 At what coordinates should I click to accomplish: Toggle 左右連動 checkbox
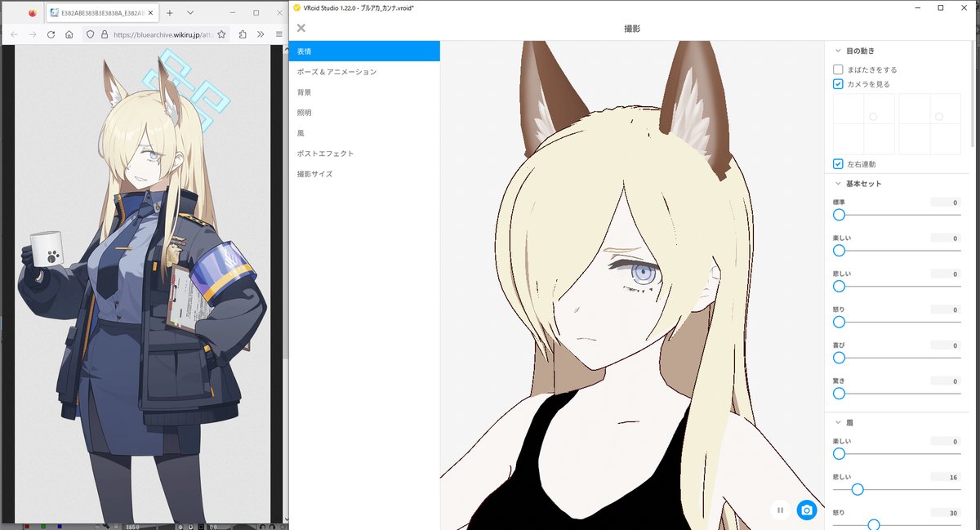838,164
